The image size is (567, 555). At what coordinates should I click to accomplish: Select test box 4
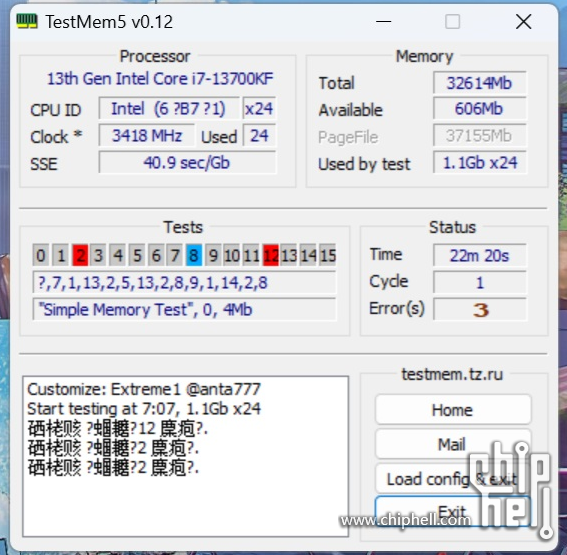pos(118,255)
